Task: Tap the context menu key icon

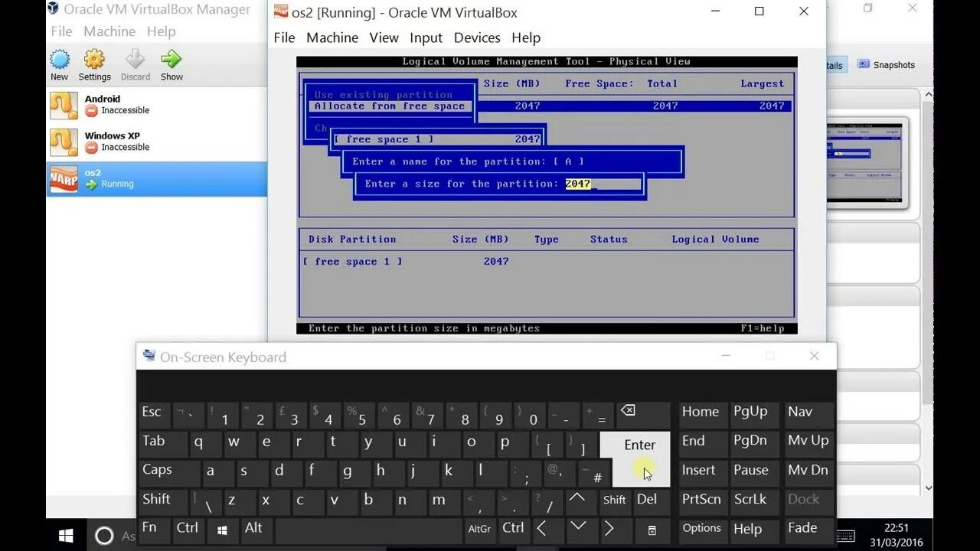Action: tap(652, 530)
